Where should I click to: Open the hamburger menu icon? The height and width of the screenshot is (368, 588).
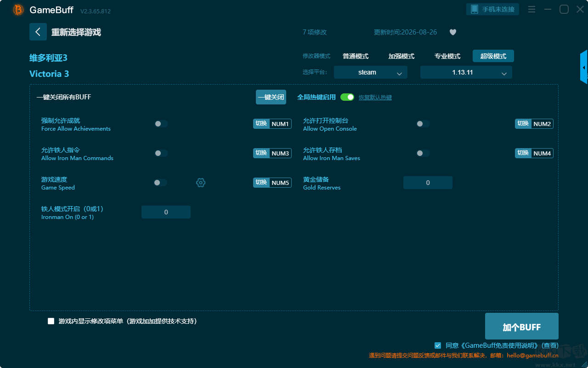tap(531, 9)
